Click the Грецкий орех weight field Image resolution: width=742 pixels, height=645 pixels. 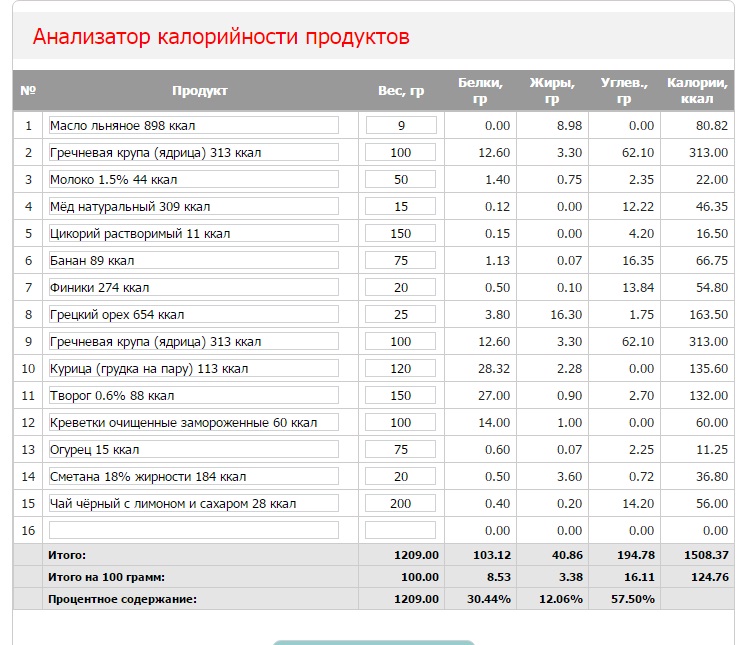coord(401,315)
